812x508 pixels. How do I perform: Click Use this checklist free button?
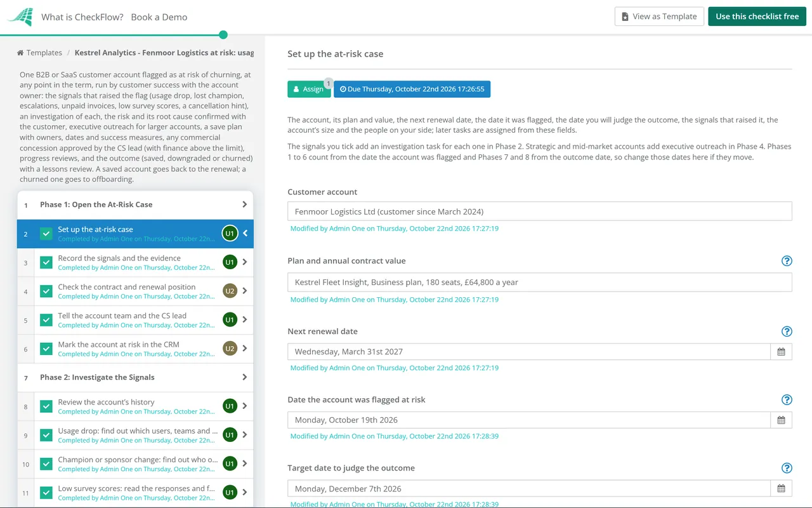[757, 17]
